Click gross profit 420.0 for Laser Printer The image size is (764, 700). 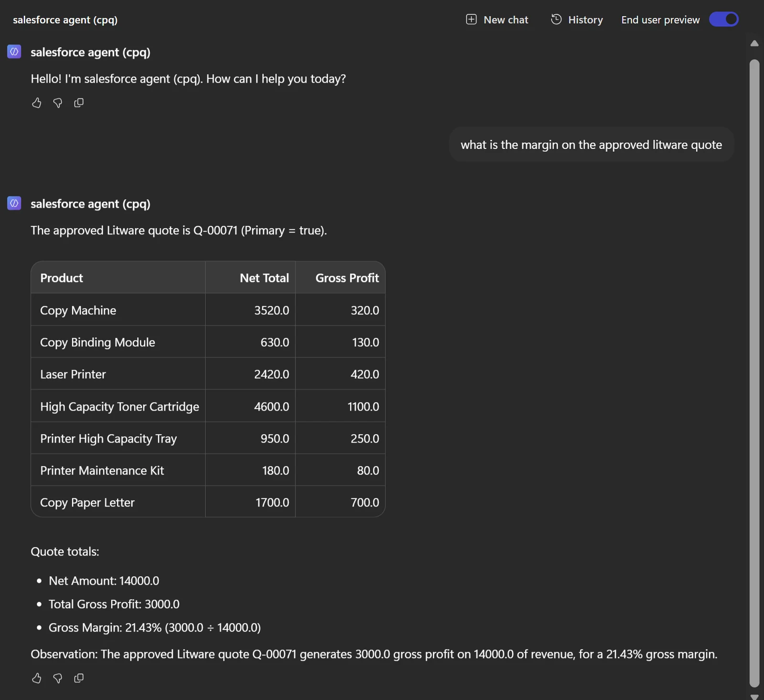tap(340, 374)
